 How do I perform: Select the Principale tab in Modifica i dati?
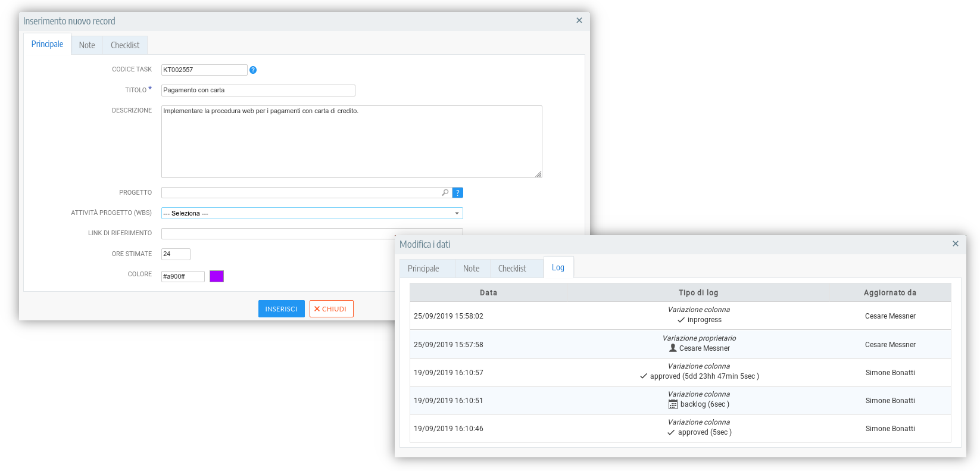tap(423, 269)
